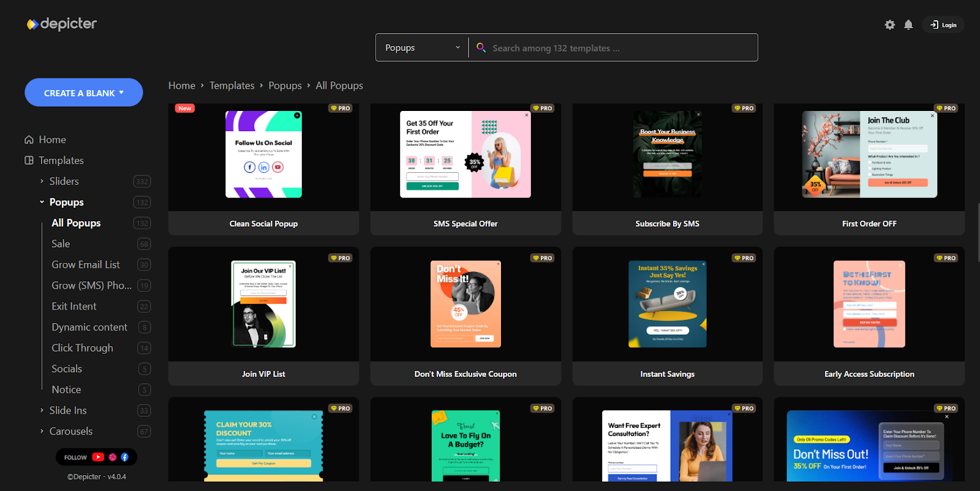Click the Popups breadcrumb link
This screenshot has width=980, height=491.
(285, 85)
